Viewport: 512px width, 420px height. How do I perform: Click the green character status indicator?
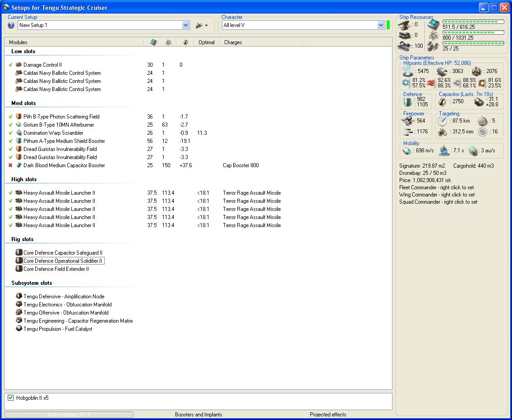tap(388, 25)
